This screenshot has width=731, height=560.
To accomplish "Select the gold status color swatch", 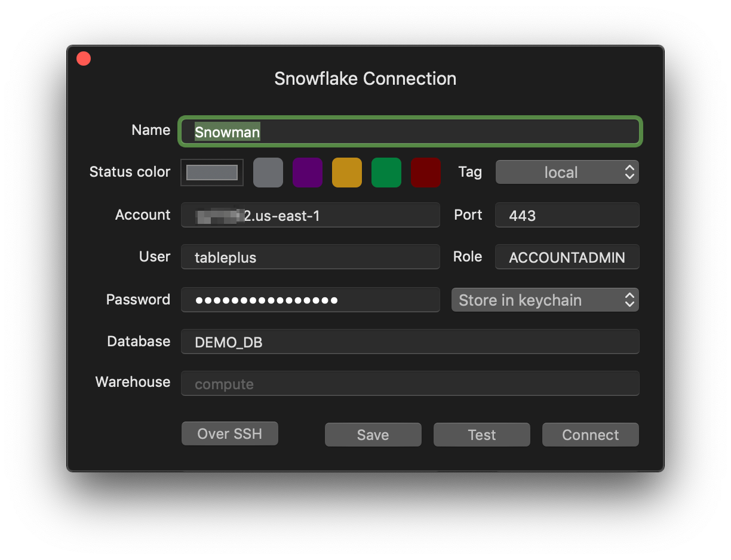I will click(x=346, y=172).
